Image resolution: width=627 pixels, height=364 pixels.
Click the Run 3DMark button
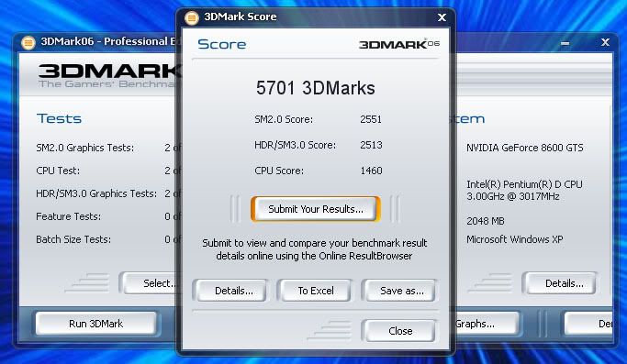(x=96, y=324)
